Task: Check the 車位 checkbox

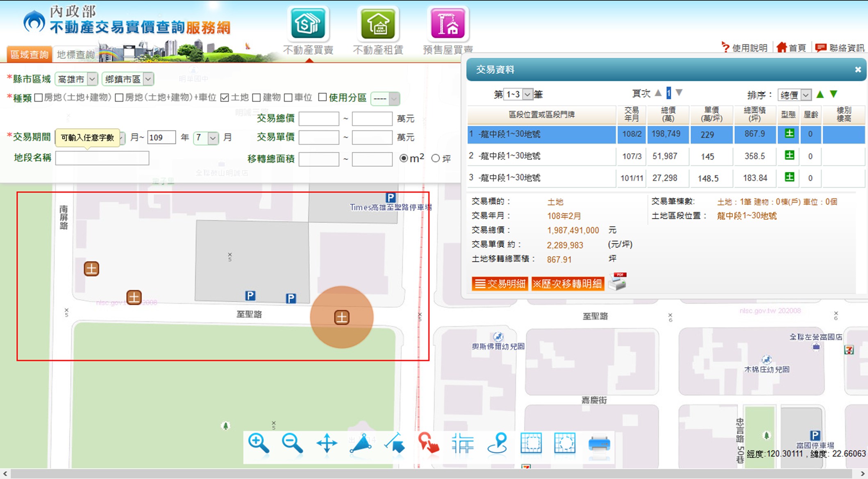Action: [x=288, y=98]
